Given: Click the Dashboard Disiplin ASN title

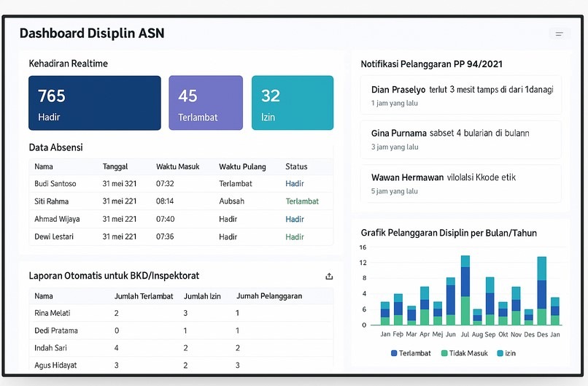Looking at the screenshot, I should point(92,34).
